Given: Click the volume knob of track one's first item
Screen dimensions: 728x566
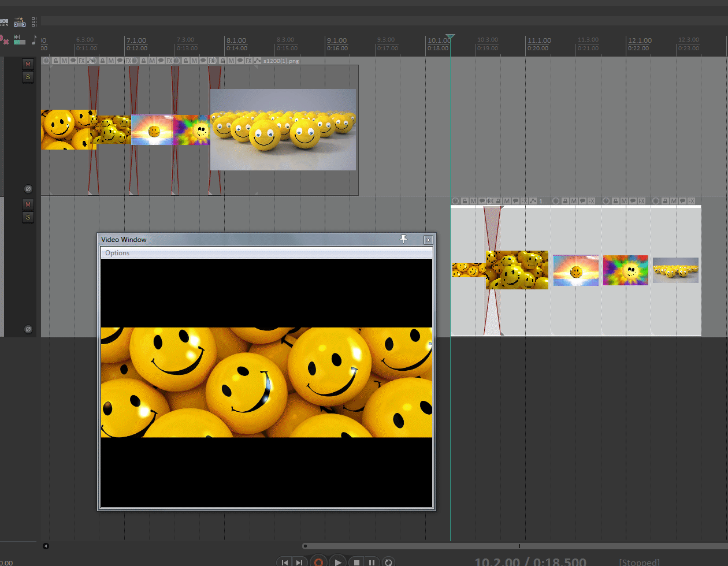Looking at the screenshot, I should click(x=46, y=61).
